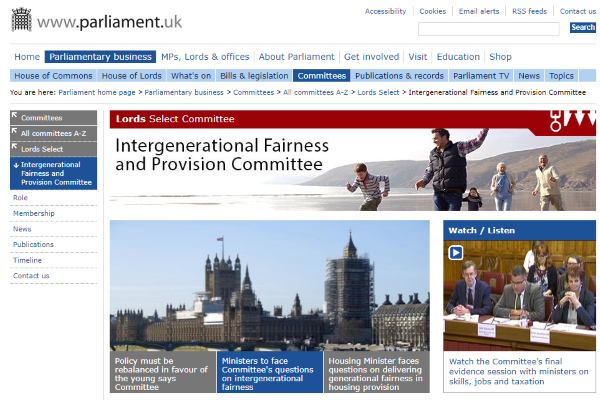600x400 pixels.
Task: Click the Search button
Action: (x=583, y=27)
